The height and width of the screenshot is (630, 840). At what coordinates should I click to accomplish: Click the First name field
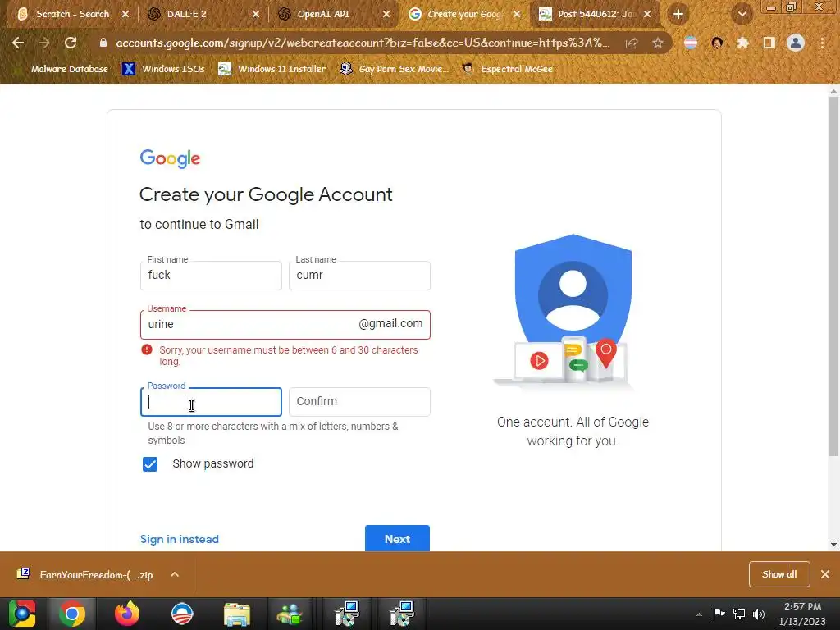(211, 276)
